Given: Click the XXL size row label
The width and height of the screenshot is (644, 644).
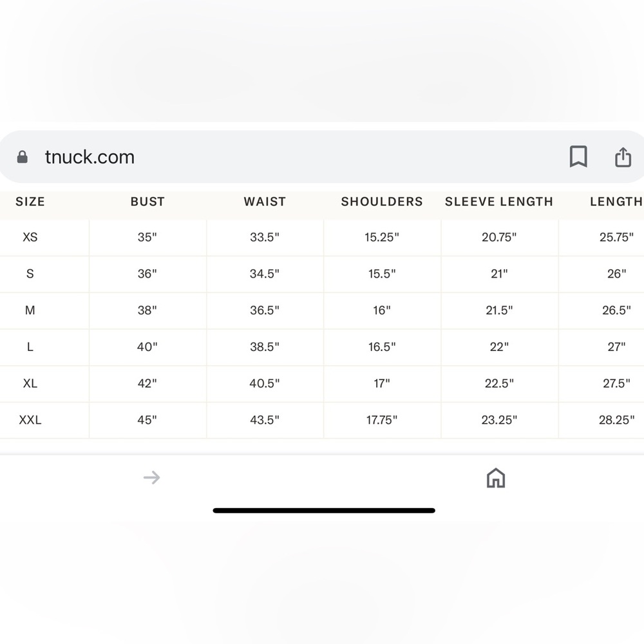Looking at the screenshot, I should (x=30, y=420).
